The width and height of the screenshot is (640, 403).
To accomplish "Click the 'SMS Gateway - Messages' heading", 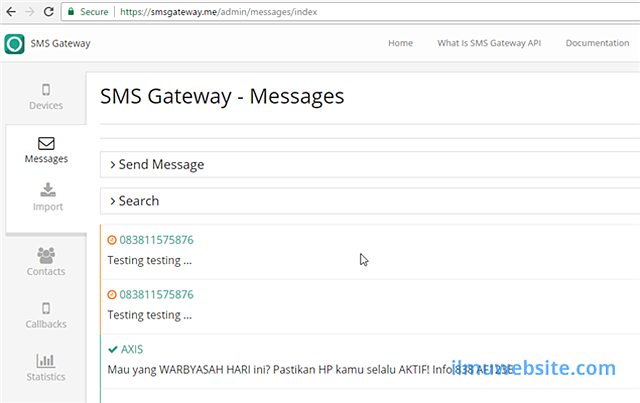I will coord(222,97).
